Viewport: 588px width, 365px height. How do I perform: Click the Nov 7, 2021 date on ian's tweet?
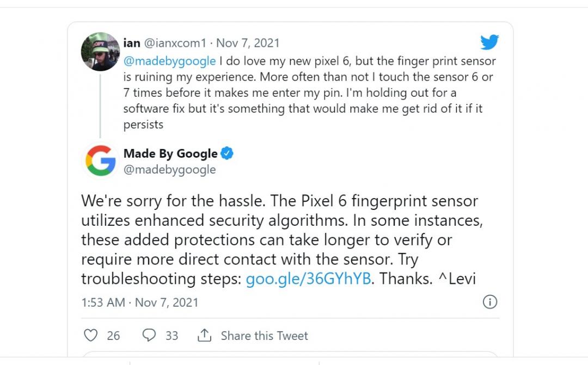248,43
